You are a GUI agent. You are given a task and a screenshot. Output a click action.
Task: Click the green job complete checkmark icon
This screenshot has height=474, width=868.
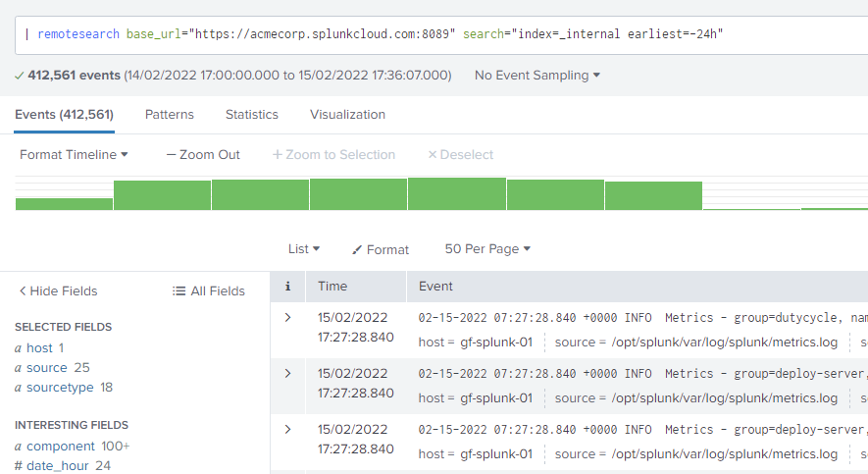click(x=20, y=76)
